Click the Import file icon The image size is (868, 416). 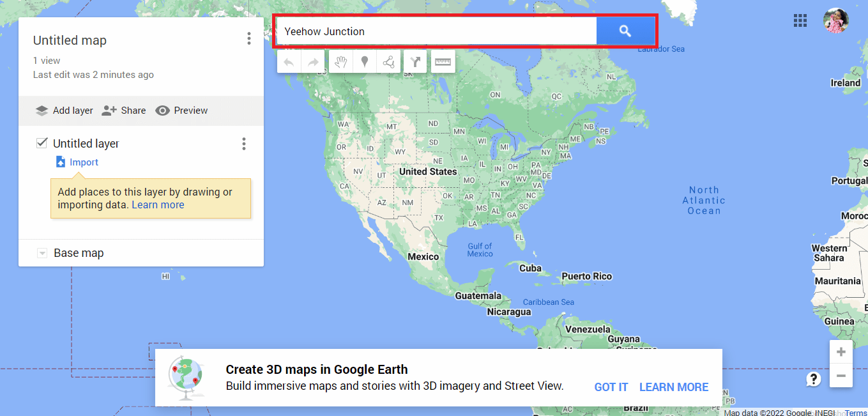(61, 162)
